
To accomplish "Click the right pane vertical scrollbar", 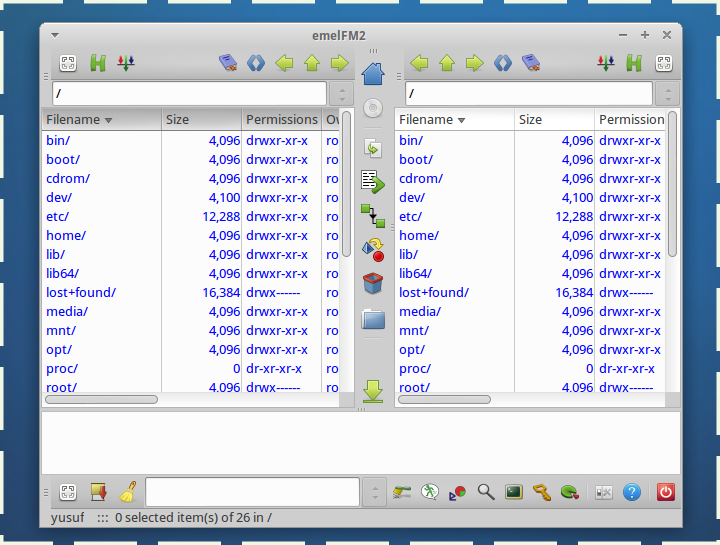I will click(672, 184).
